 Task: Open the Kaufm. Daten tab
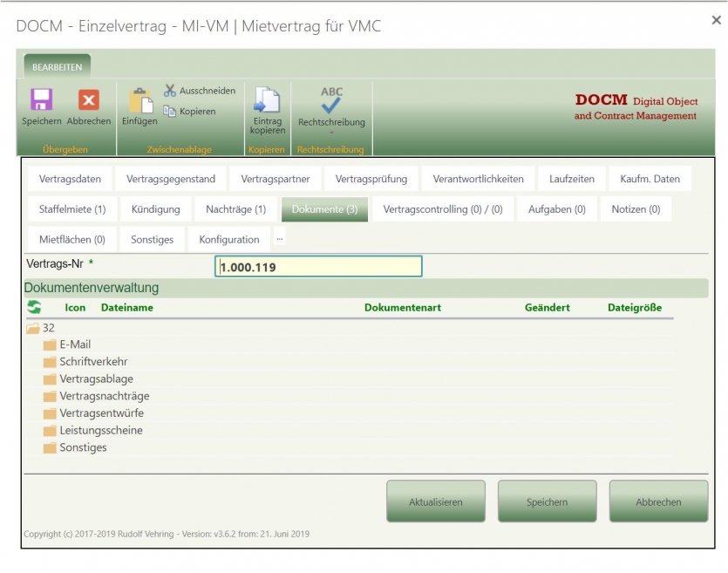(650, 179)
